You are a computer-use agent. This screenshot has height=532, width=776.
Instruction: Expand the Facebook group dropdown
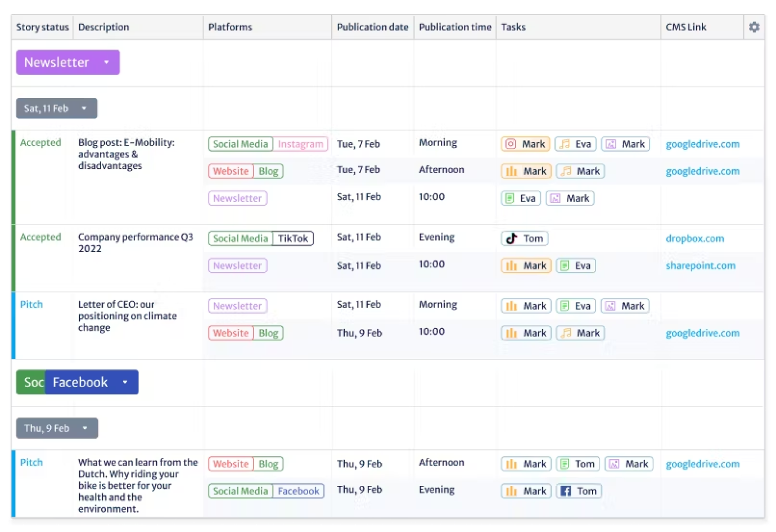click(x=125, y=382)
